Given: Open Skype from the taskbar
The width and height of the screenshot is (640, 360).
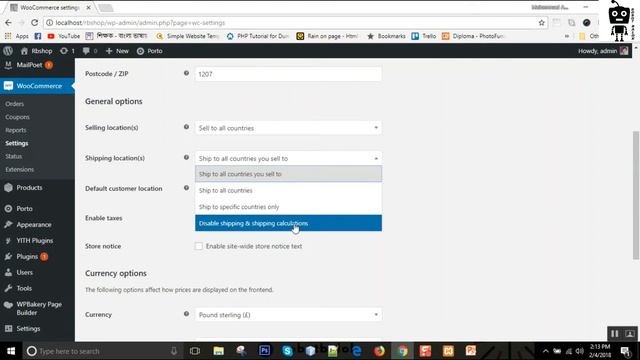Looking at the screenshot, I should click(x=287, y=351).
